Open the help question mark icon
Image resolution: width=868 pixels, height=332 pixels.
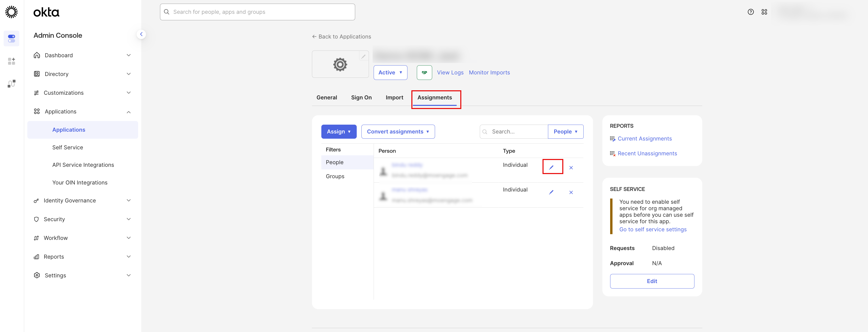(750, 12)
